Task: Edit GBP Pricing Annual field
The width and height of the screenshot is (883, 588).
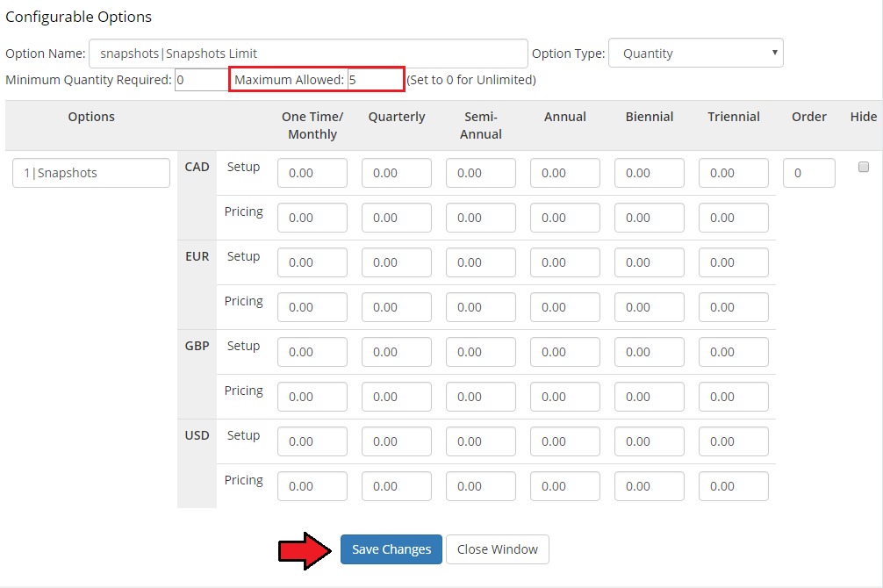Action: click(565, 397)
